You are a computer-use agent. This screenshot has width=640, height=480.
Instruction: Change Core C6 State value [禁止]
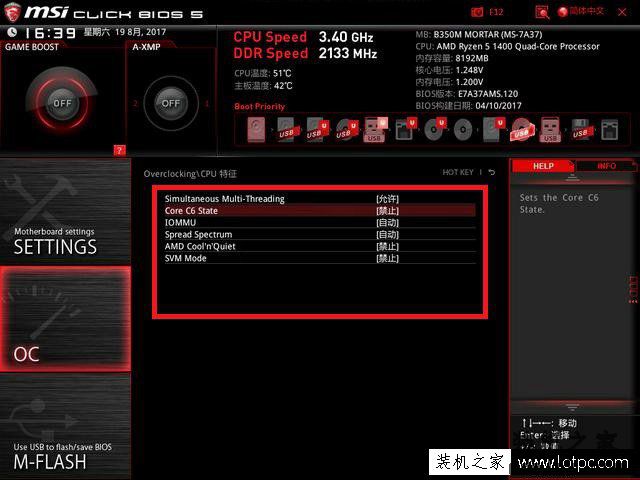tap(387, 211)
